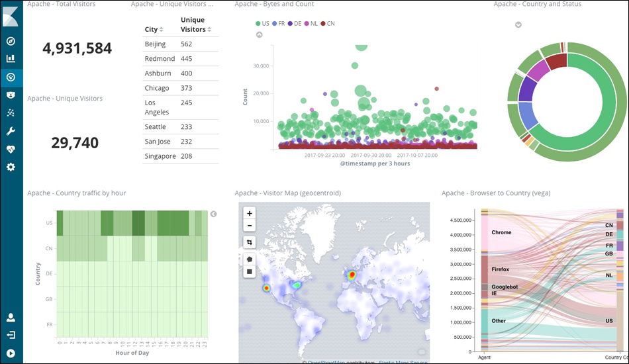This screenshot has height=364, width=629.
Task: Click the Ashburn row value 400
Action: click(186, 73)
